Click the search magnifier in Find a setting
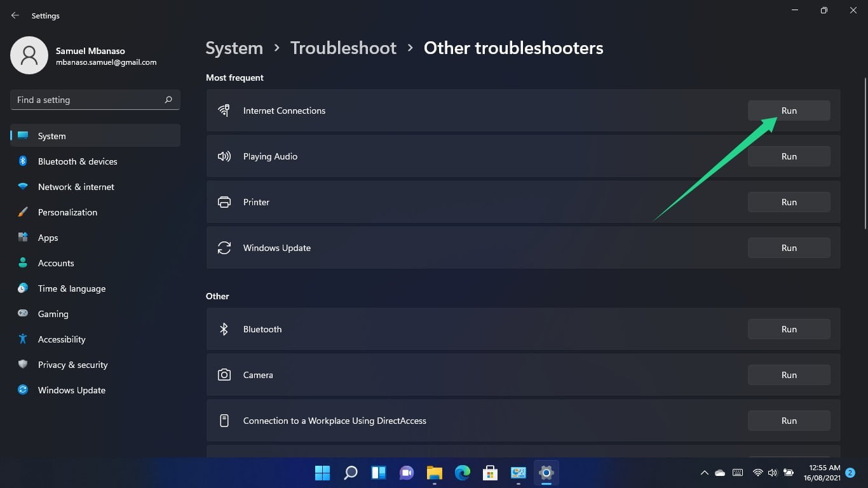The width and height of the screenshot is (868, 488). tap(168, 100)
